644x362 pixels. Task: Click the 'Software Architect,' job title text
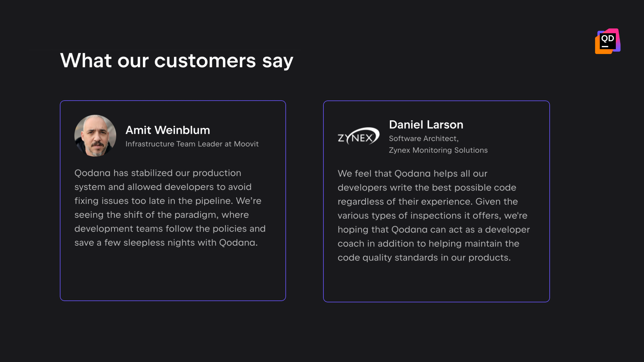tap(424, 138)
